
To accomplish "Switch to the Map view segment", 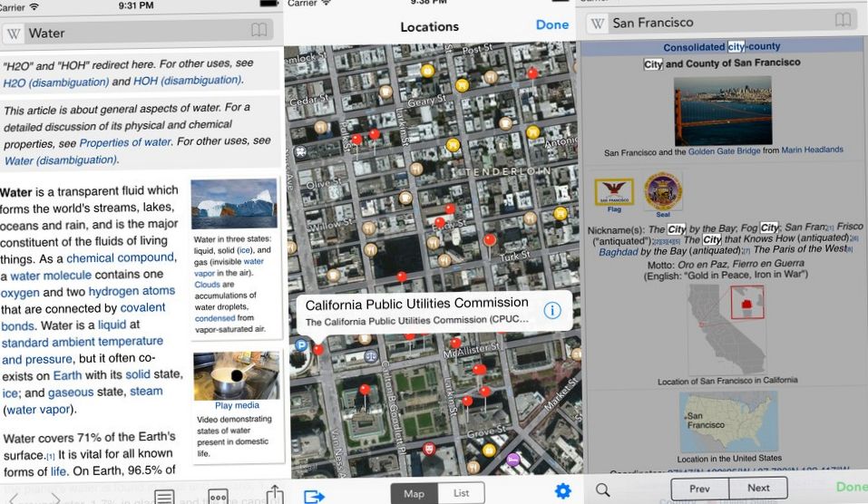I will [414, 493].
